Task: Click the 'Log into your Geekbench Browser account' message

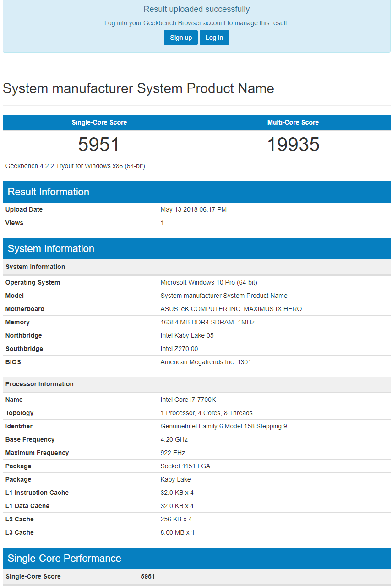Action: pos(196,23)
